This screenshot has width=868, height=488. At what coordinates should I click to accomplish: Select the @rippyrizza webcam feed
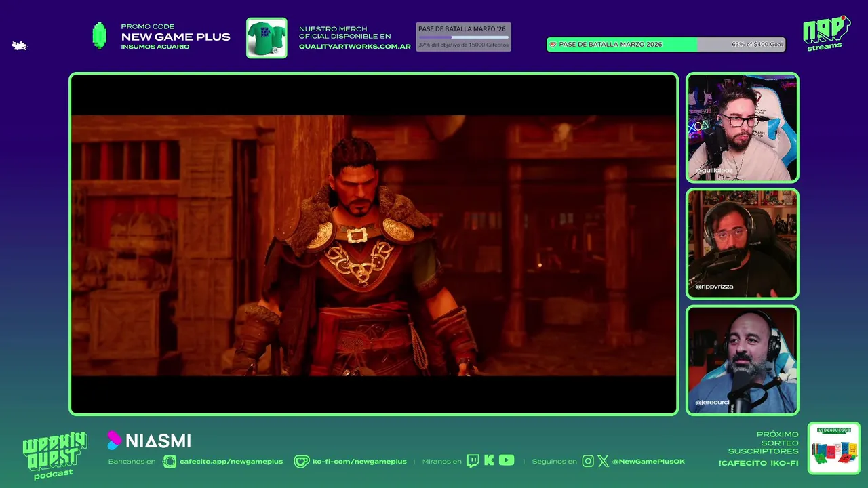point(743,244)
